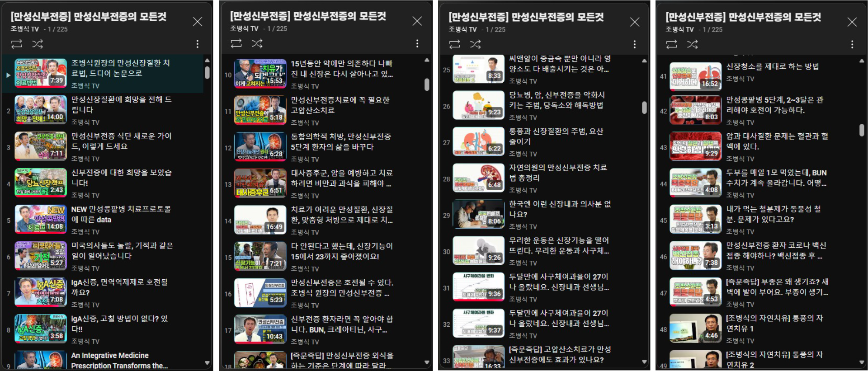Viewport: 868px width, 371px height.
Task: Play '만성신부전증 식단 새로운 가이드' video title
Action: click(122, 141)
